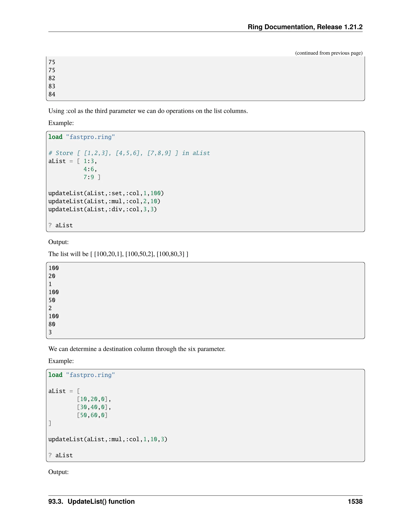Click the sentence about destination column
The height and width of the screenshot is (532, 411).
pyautogui.click(x=137, y=349)
